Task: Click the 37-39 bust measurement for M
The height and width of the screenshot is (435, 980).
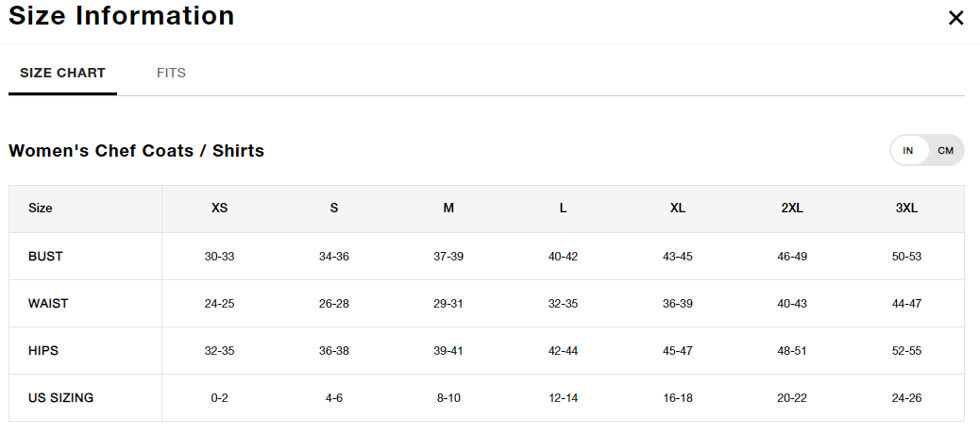Action: 448,257
